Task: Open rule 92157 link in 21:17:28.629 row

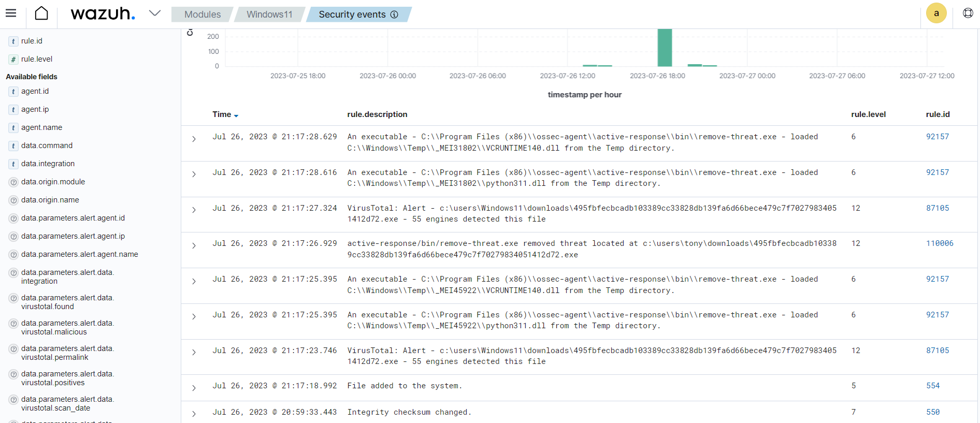Action: (x=938, y=137)
